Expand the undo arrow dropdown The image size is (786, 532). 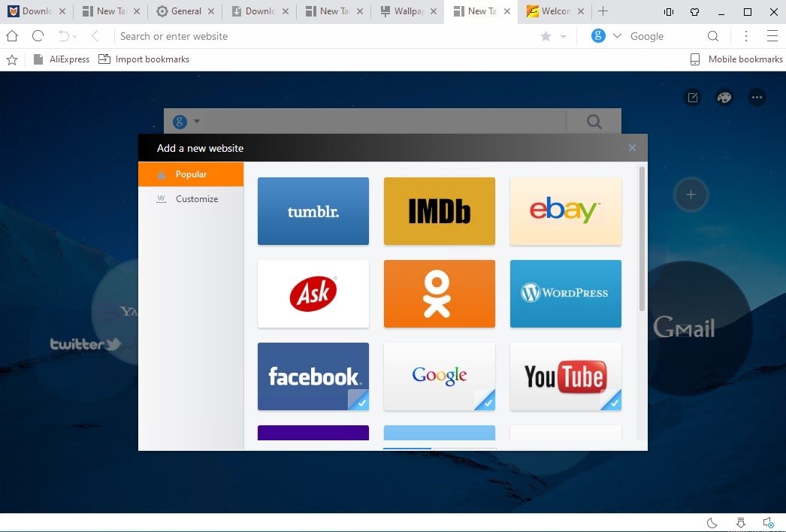click(74, 37)
